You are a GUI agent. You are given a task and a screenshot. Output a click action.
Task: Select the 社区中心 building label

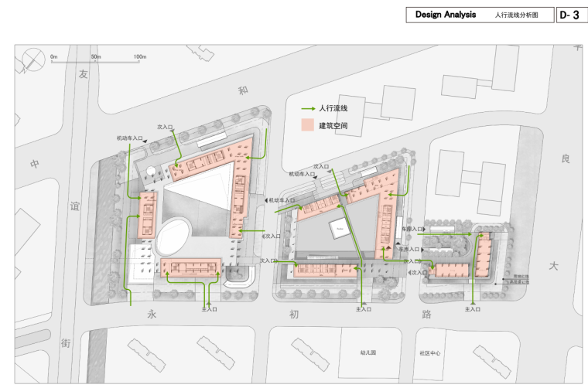pyautogui.click(x=429, y=352)
